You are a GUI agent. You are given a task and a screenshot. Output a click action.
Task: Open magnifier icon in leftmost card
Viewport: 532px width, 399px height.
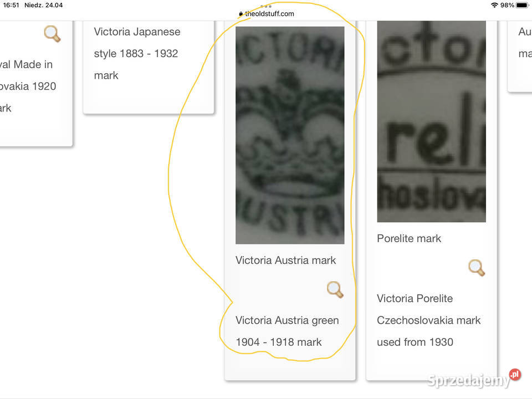tap(52, 34)
